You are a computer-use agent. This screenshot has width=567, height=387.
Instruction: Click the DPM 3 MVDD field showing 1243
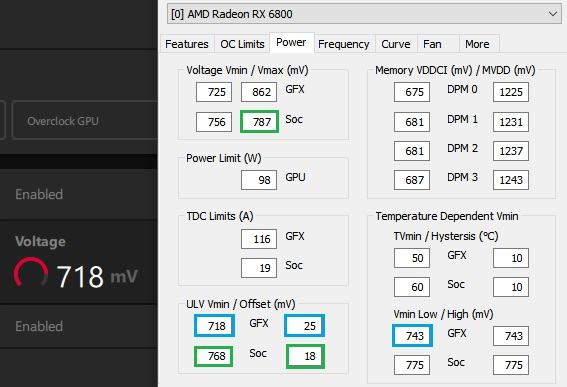point(511,180)
